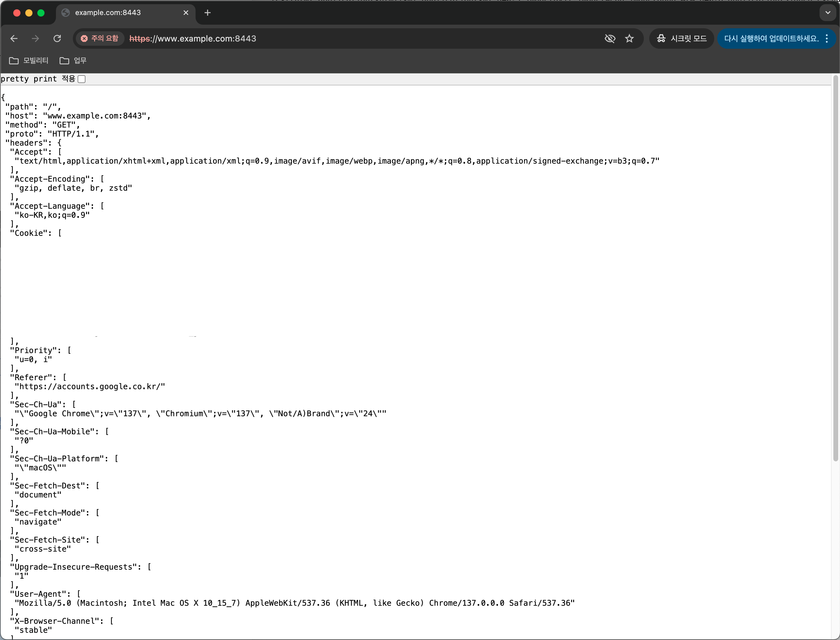Click the 주의 요함 security warning chip

click(x=100, y=38)
